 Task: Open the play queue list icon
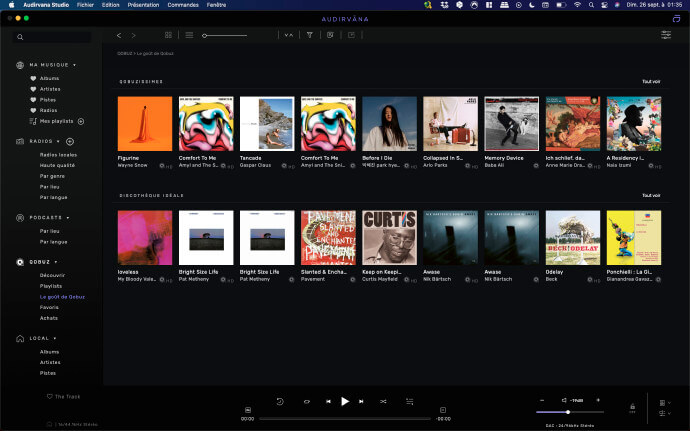coord(410,401)
